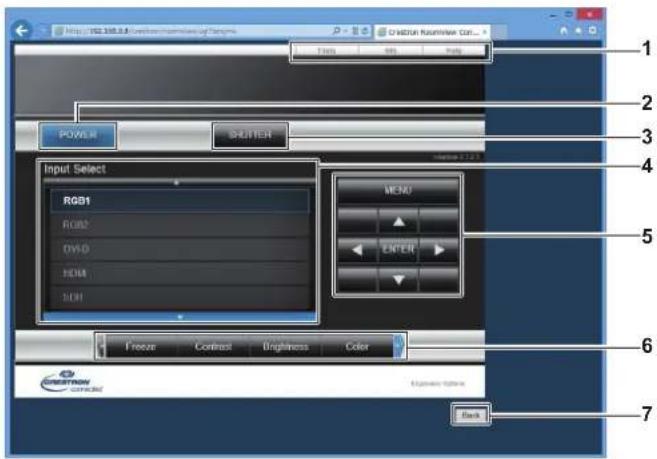Click the Color button
The width and height of the screenshot is (657, 459).
coord(357,347)
